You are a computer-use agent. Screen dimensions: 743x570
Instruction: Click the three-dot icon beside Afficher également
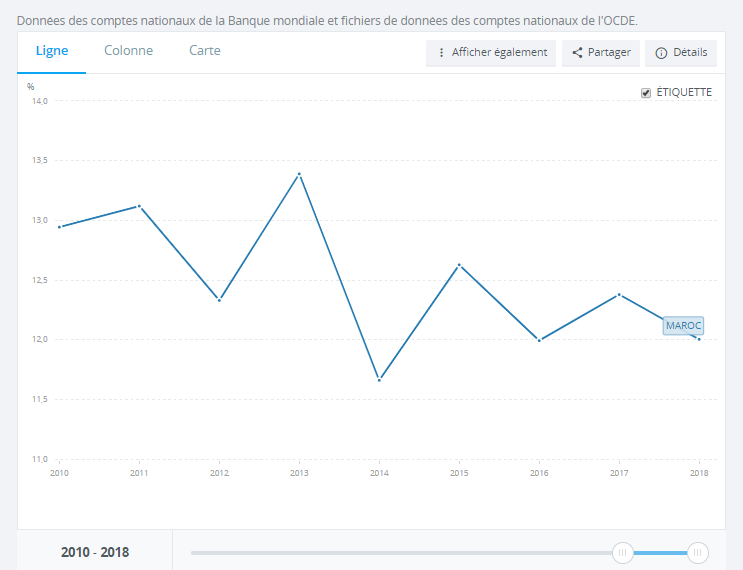[x=441, y=53]
